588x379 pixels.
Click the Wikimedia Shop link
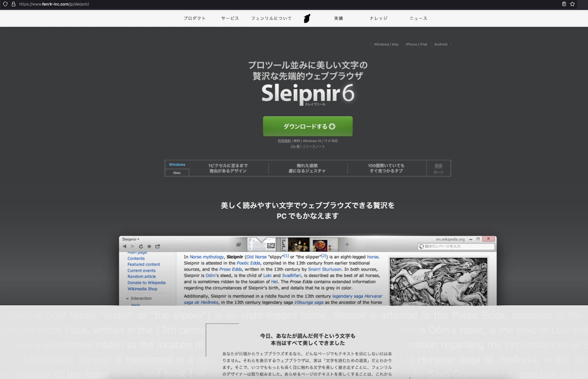[x=142, y=289]
